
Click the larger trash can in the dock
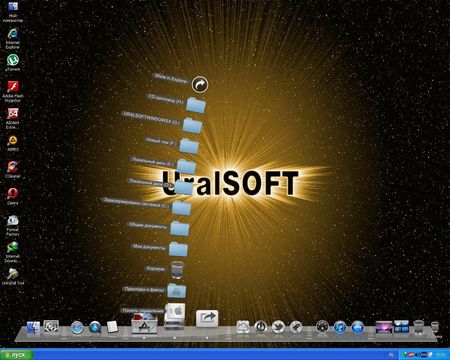coord(419,327)
